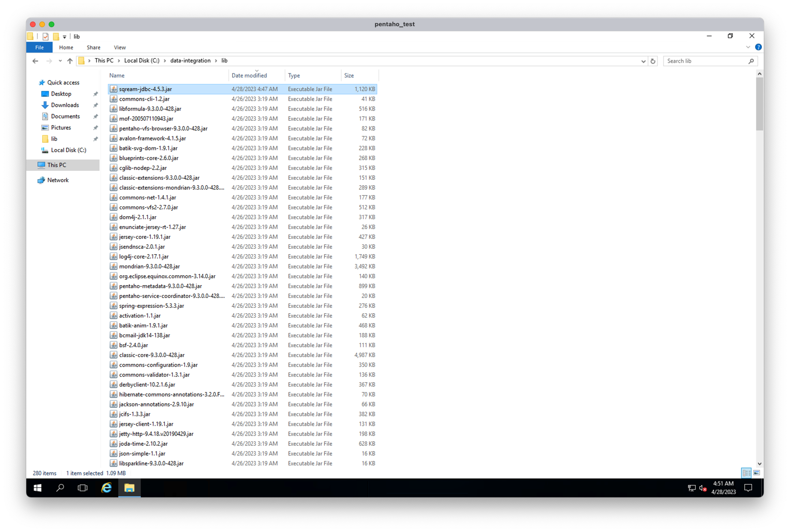Viewport: 790px width, 532px height.
Task: Select derbyclient-10.2.1.6.jar
Action: tap(243, 384)
